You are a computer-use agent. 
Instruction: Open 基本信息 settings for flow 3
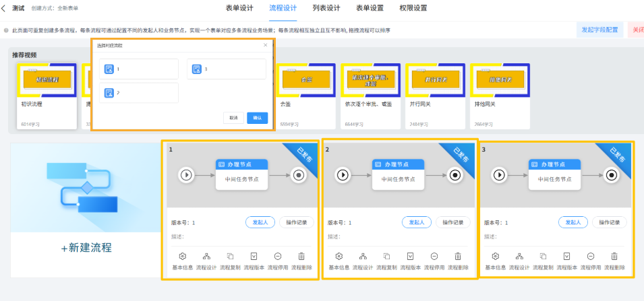496,261
